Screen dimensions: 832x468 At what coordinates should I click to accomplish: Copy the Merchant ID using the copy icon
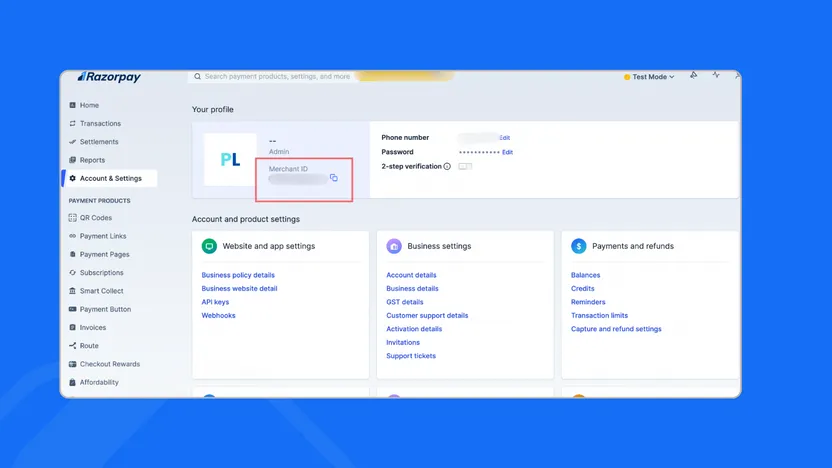point(334,178)
